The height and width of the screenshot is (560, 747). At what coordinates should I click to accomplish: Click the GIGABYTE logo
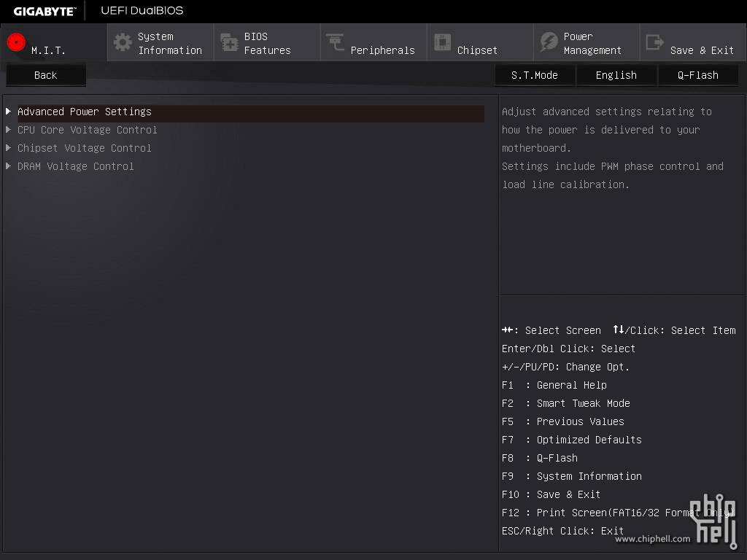click(44, 12)
